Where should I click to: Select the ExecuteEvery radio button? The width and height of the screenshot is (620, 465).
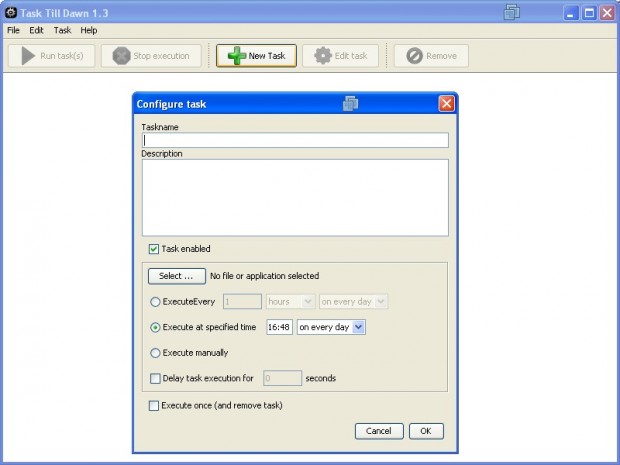click(x=154, y=301)
